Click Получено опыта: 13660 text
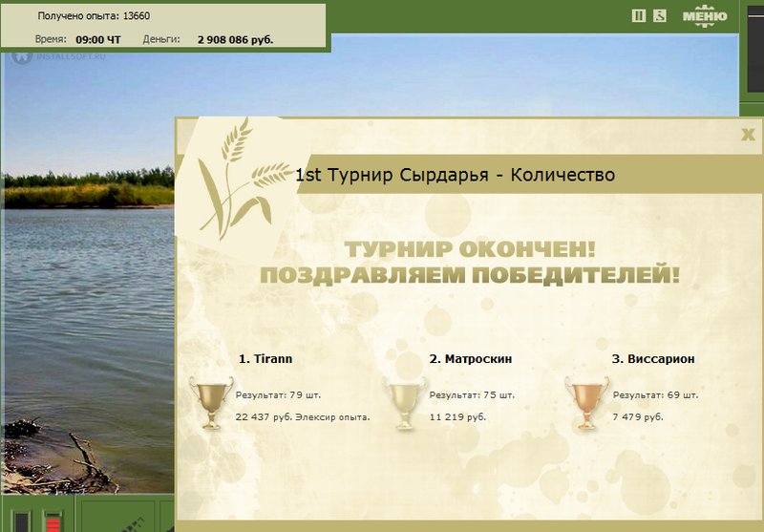Viewport: 764px width, 532px height. coord(94,16)
